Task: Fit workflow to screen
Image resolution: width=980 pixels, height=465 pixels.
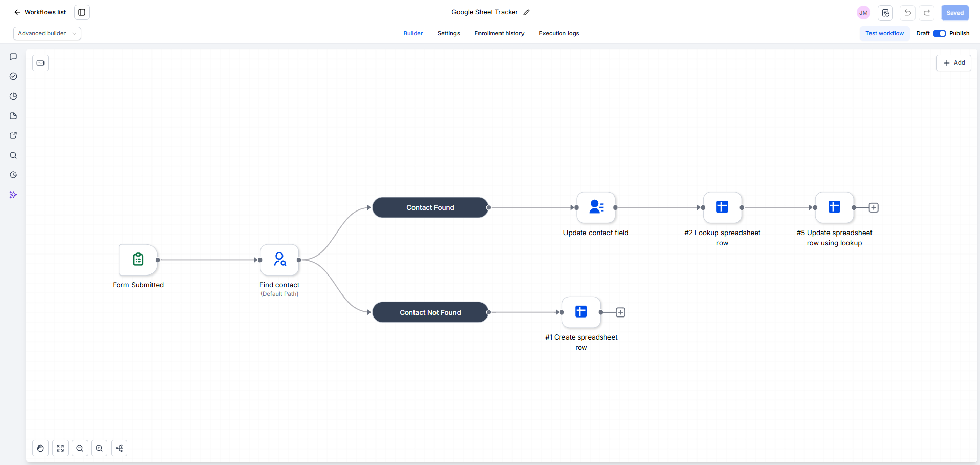Action: (60, 448)
